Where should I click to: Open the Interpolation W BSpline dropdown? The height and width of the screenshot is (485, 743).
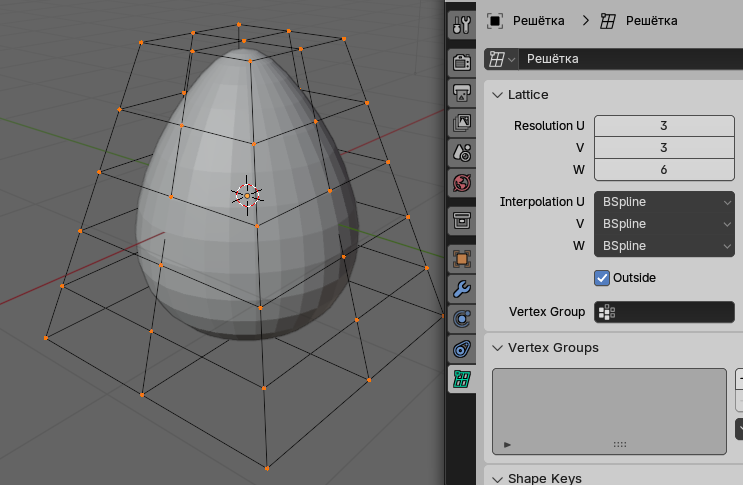(x=664, y=246)
